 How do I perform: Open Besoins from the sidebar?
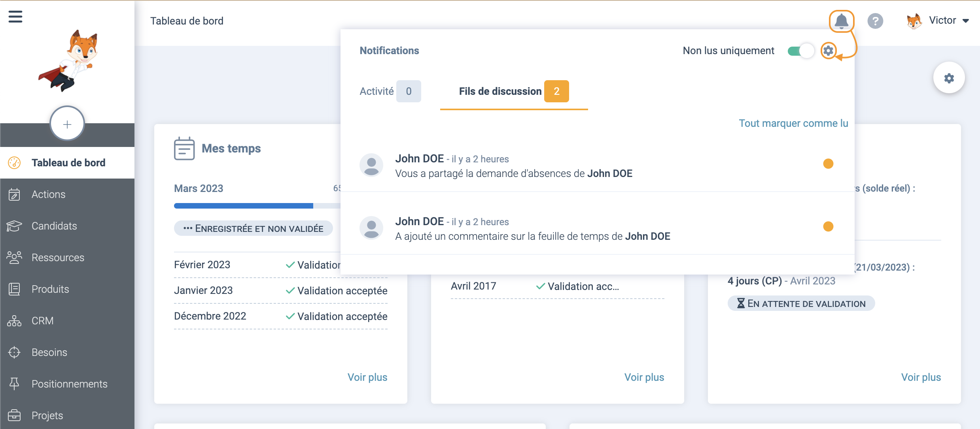pos(49,352)
